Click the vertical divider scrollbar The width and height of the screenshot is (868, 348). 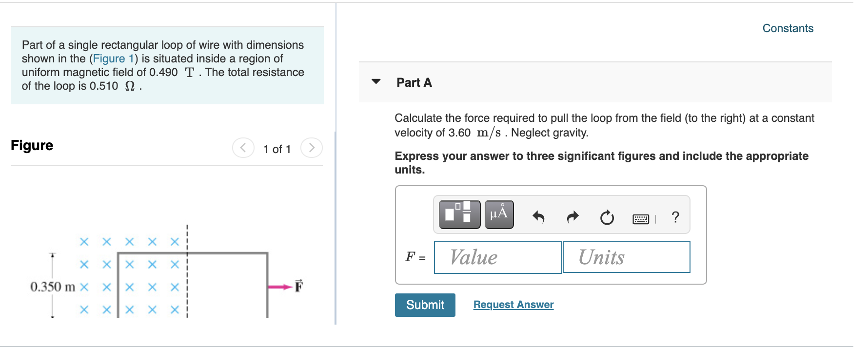335,228
